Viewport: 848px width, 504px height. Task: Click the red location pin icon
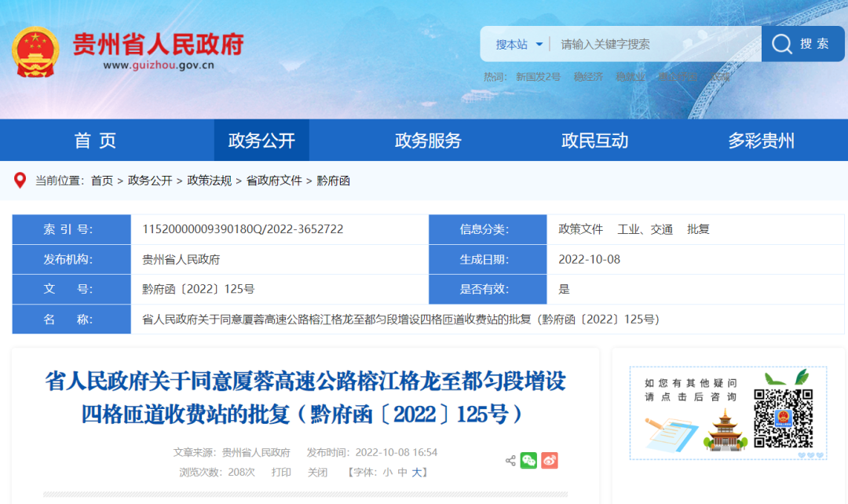(x=20, y=180)
